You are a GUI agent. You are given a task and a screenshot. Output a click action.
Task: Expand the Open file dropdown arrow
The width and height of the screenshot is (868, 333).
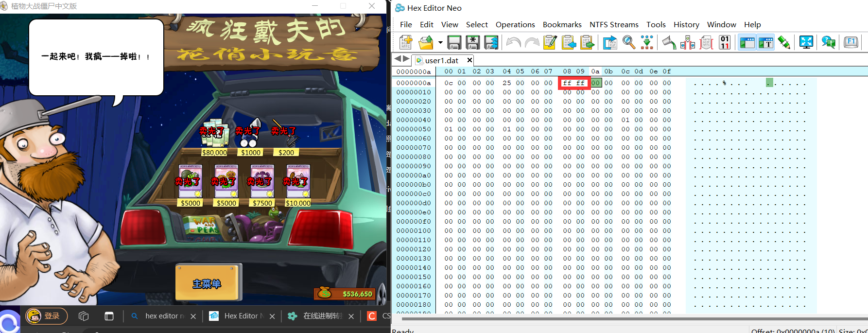click(x=440, y=43)
